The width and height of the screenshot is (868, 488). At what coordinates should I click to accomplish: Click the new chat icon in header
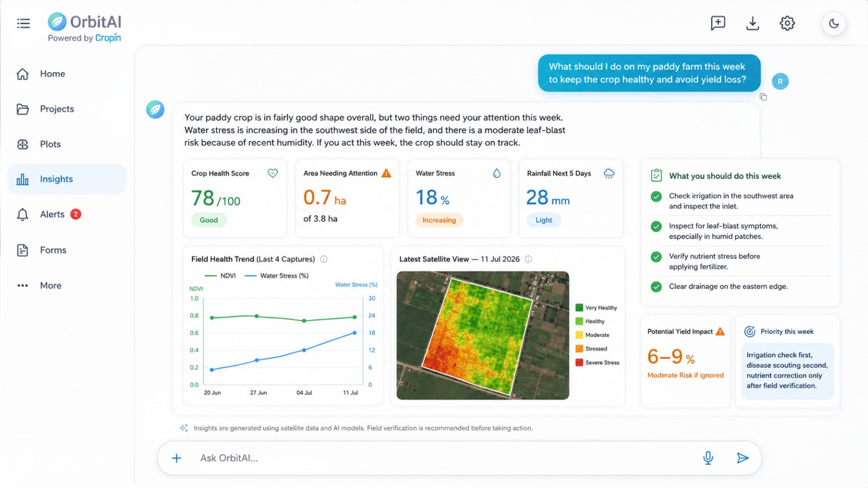click(x=718, y=23)
